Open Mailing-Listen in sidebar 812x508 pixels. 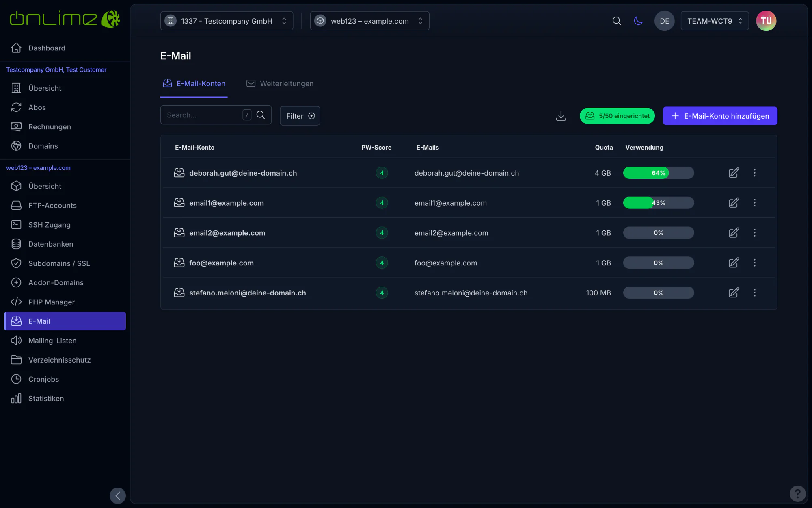pos(65,341)
